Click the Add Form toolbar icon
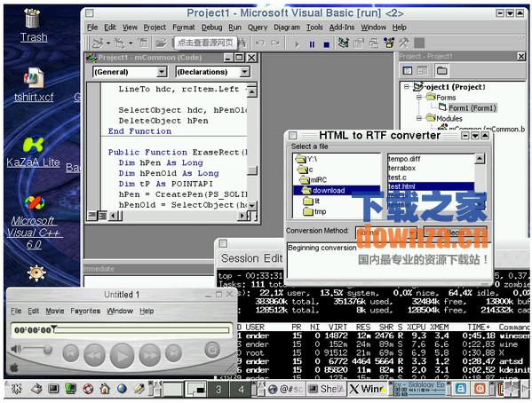 coord(119,43)
